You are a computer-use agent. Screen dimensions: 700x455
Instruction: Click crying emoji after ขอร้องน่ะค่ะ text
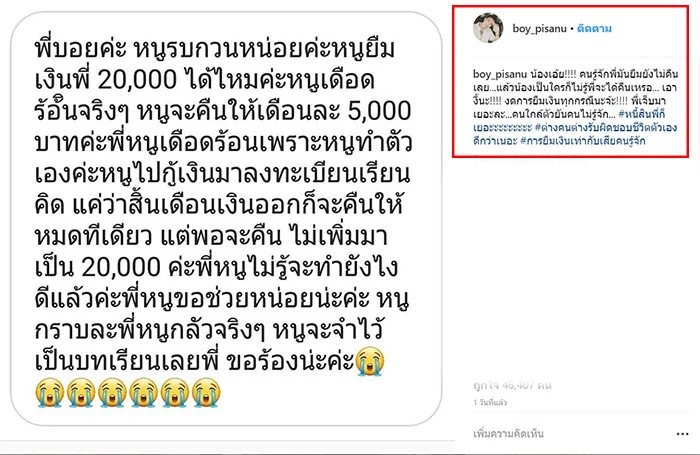coord(370,361)
